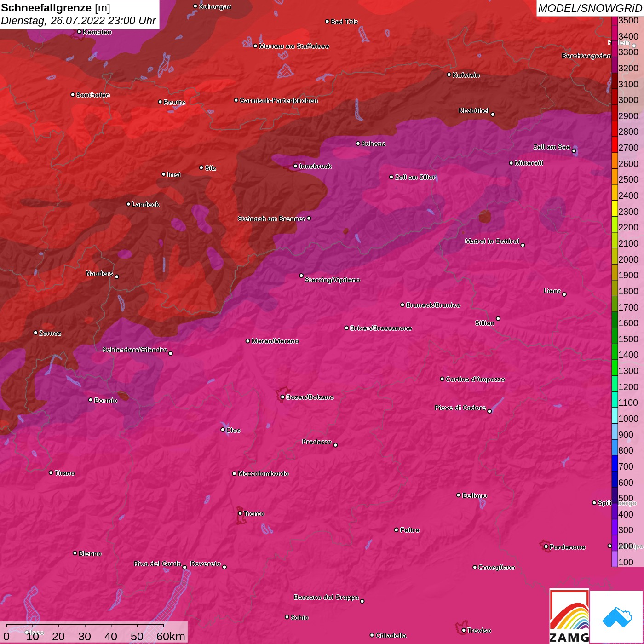Click the Bruneck/Brunico label
This screenshot has width=644, height=644.
point(433,305)
